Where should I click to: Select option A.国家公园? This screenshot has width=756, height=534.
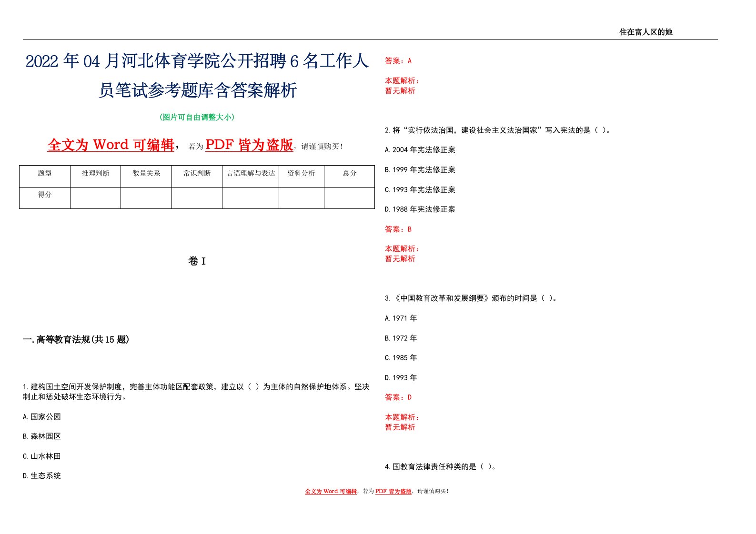click(42, 416)
